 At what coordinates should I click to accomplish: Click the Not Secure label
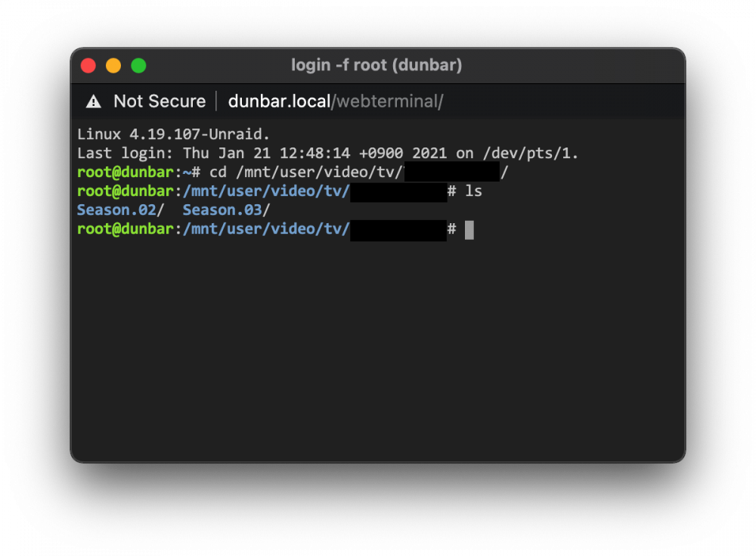[160, 101]
